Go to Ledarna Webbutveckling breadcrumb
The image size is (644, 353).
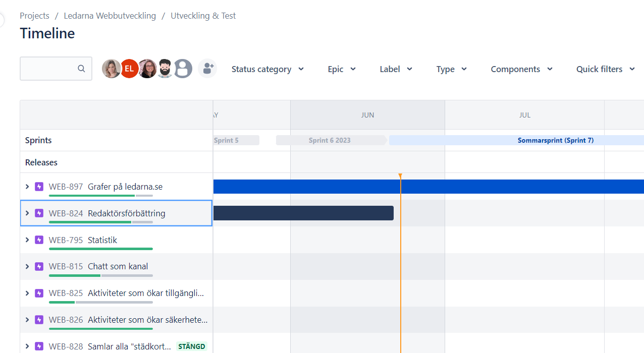pyautogui.click(x=110, y=16)
